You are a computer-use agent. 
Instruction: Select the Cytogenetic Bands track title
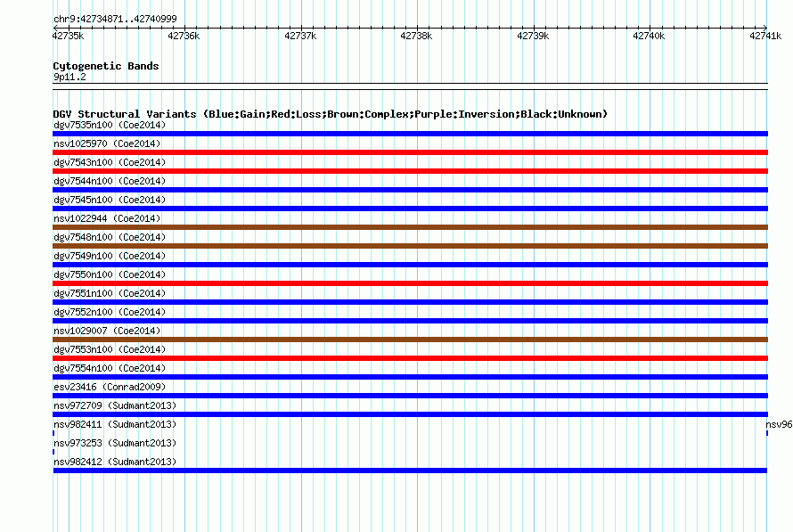point(106,66)
